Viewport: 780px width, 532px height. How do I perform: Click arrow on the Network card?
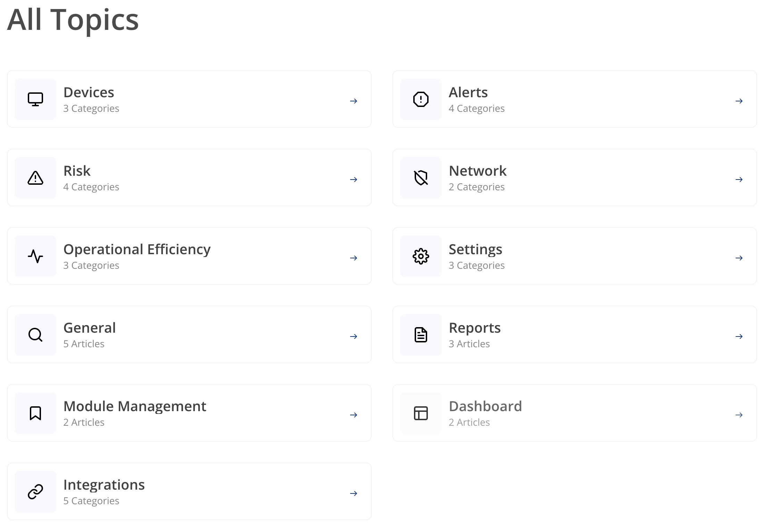[739, 180]
